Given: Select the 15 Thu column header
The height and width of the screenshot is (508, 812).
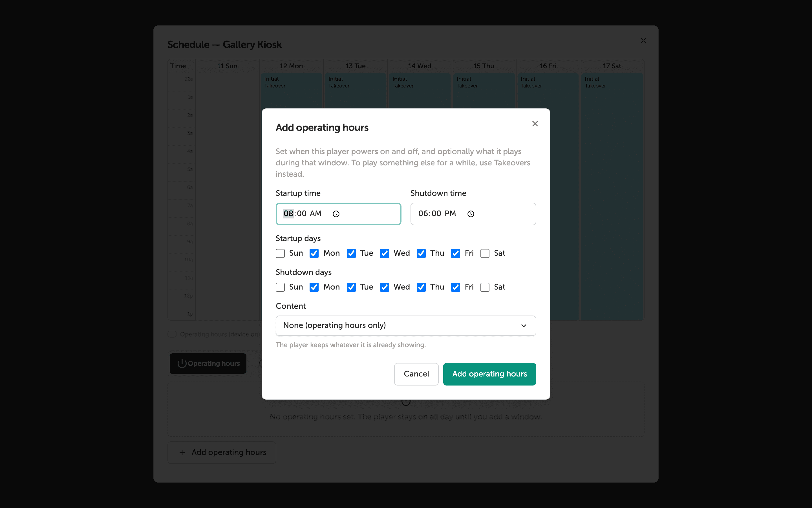Looking at the screenshot, I should pos(484,66).
